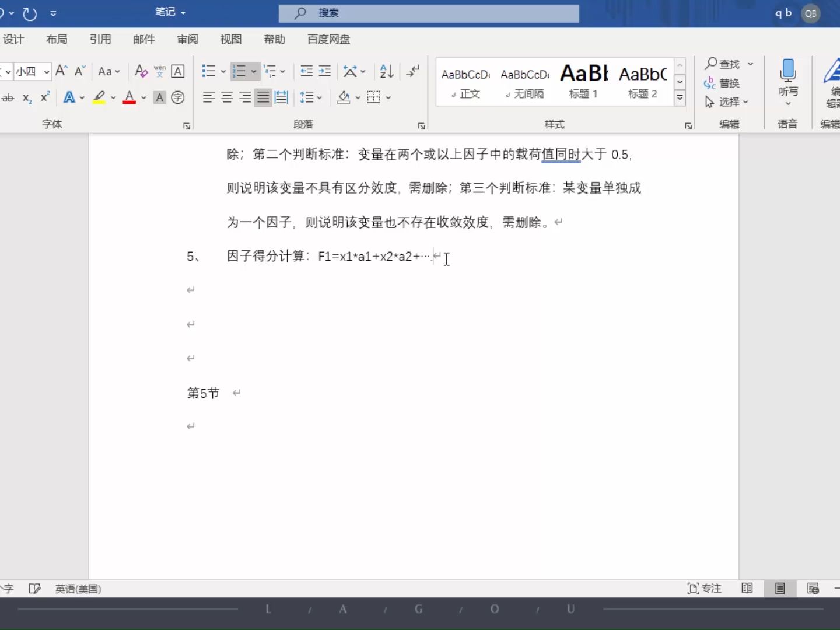Switch to read mode view icon

pos(747,589)
